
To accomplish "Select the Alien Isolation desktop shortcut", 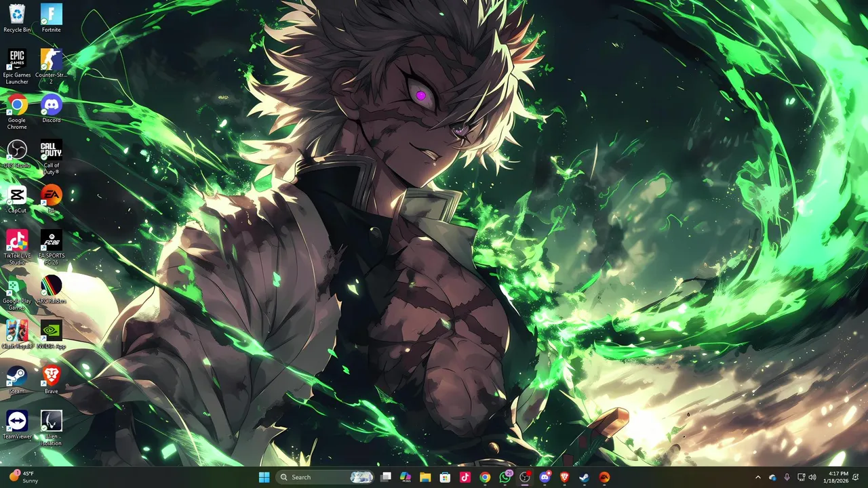I will pos(52,428).
